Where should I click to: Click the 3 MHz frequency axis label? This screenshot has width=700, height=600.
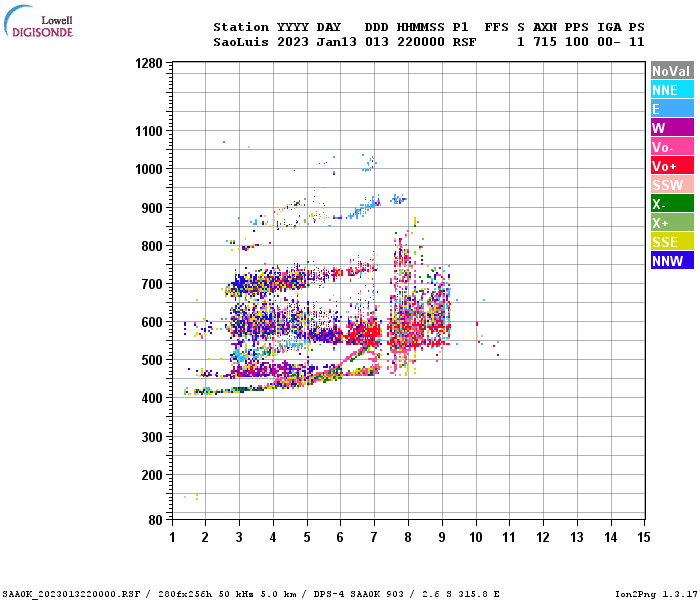(x=239, y=537)
